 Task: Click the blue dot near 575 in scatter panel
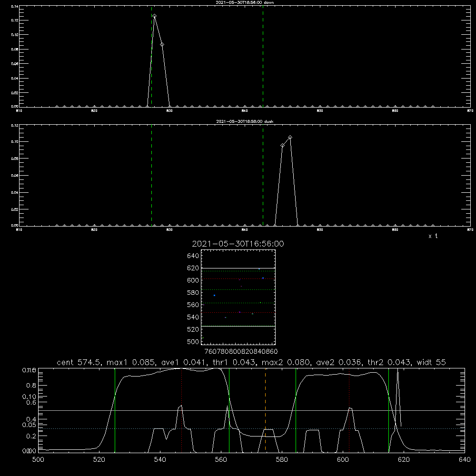pos(214,296)
